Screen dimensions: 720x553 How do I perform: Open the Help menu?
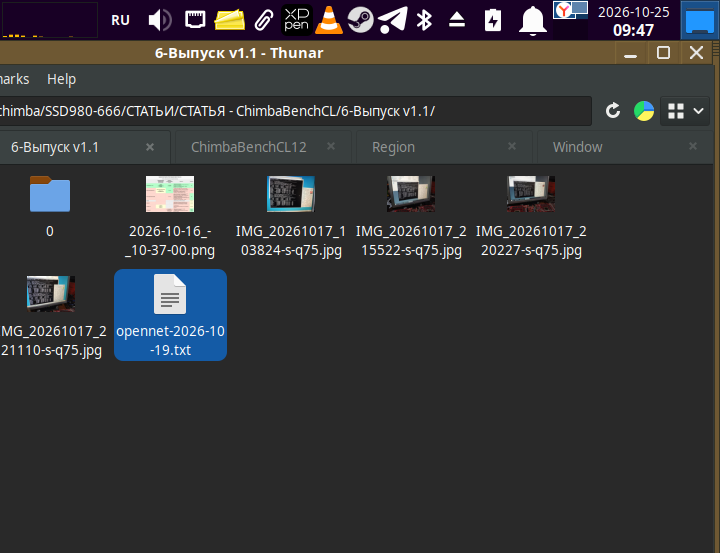click(x=62, y=79)
